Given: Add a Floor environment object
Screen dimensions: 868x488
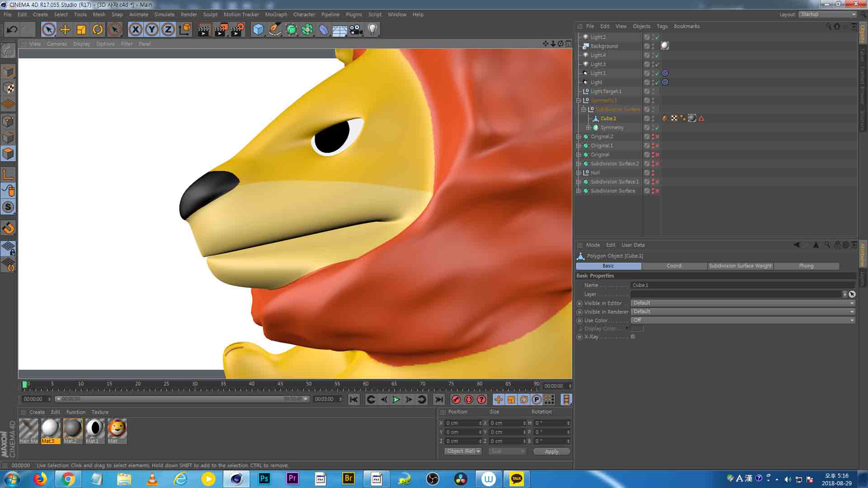Looking at the screenshot, I should (340, 30).
